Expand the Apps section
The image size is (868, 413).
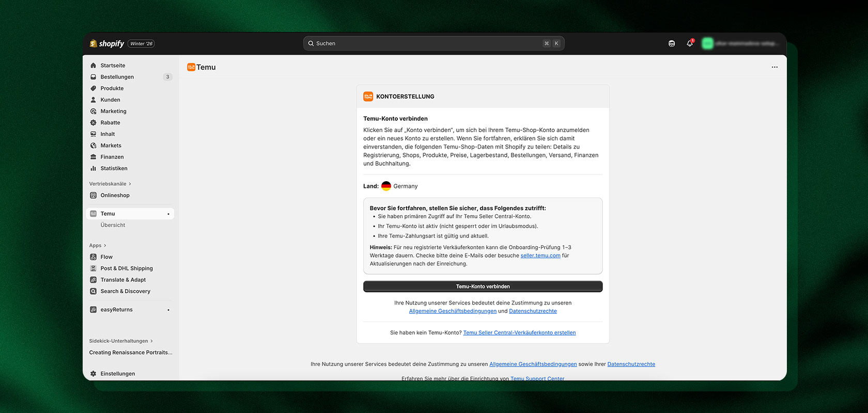point(98,246)
